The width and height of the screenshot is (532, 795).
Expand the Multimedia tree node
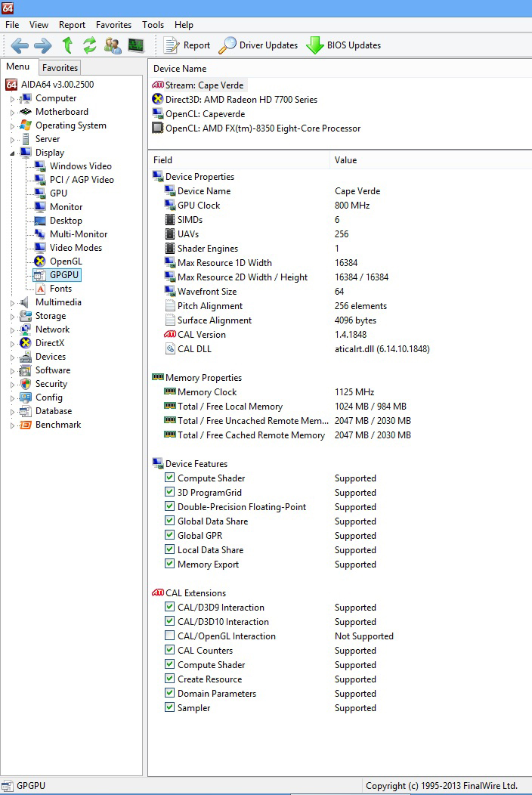[12, 303]
